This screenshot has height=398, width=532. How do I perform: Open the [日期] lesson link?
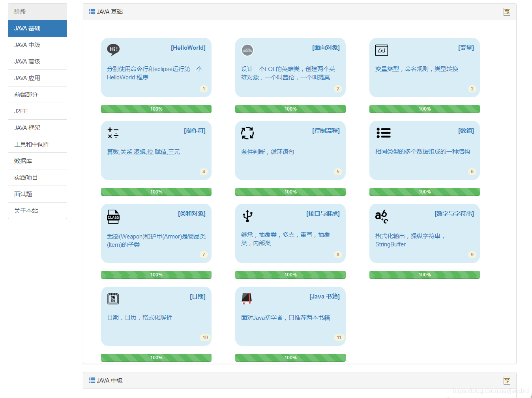click(x=198, y=297)
